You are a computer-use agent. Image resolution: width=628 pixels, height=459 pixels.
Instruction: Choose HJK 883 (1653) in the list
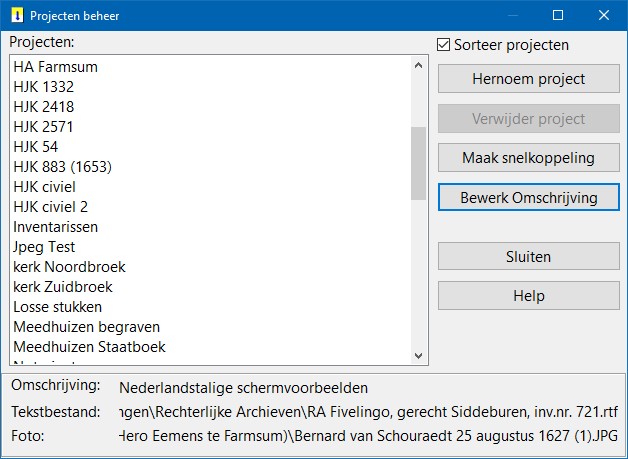pos(64,167)
